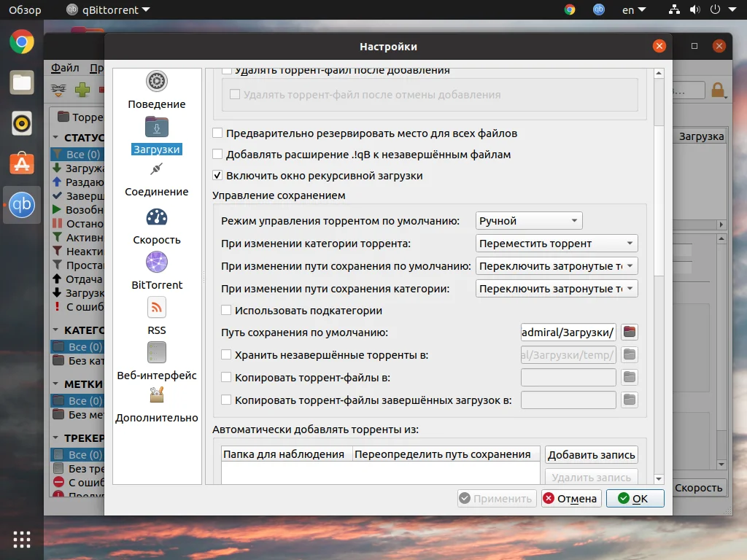Screen dimensions: 747x560
Task: Browse folder for default save path
Action: click(629, 332)
